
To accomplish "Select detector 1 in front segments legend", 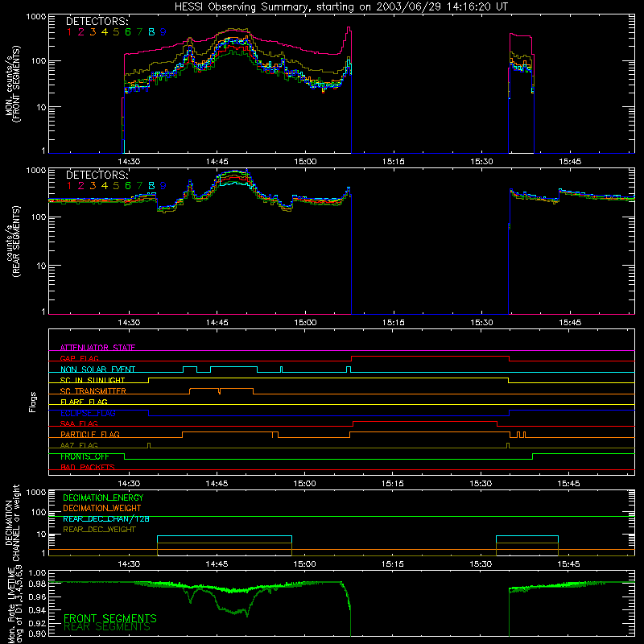I will [x=69, y=32].
